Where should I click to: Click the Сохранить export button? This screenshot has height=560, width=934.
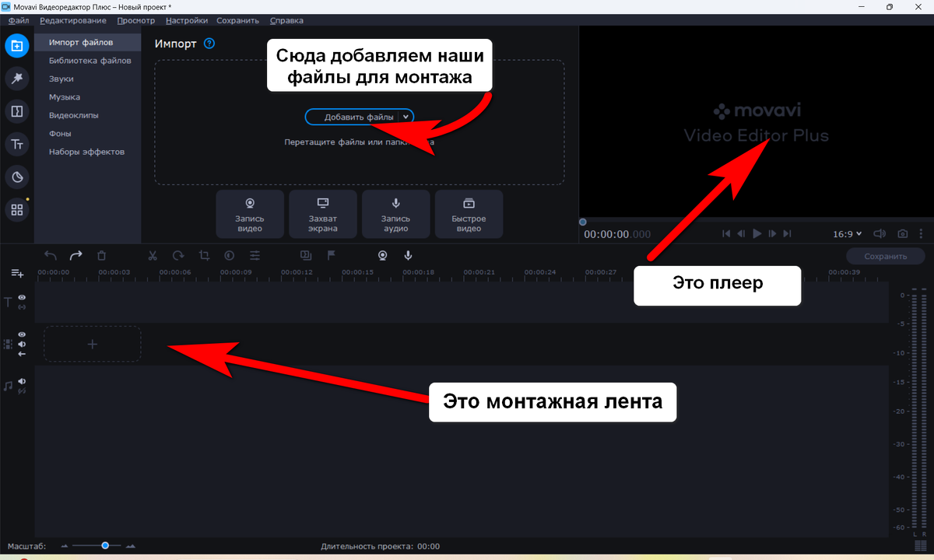pos(886,256)
